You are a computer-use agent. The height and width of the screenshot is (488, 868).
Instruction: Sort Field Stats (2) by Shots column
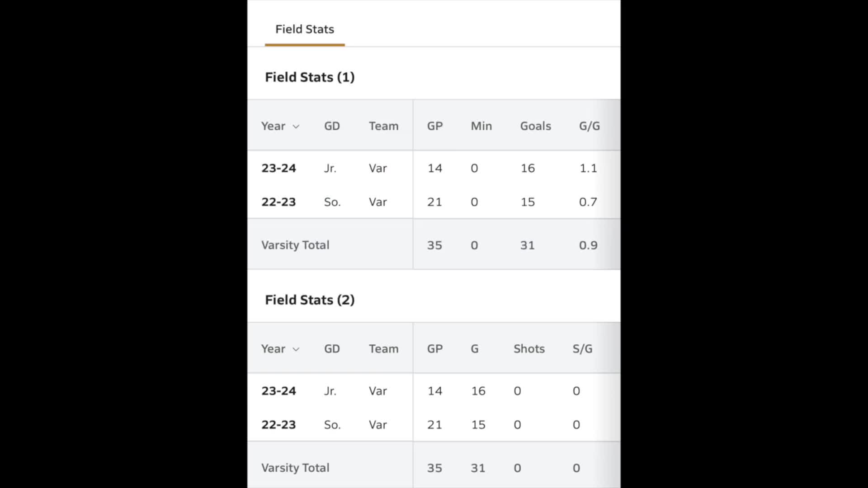pos(529,349)
